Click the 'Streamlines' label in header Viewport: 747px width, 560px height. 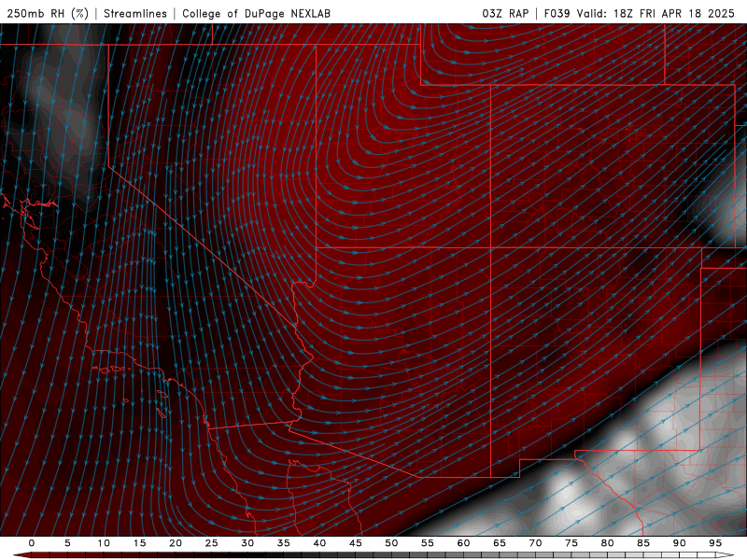(135, 13)
